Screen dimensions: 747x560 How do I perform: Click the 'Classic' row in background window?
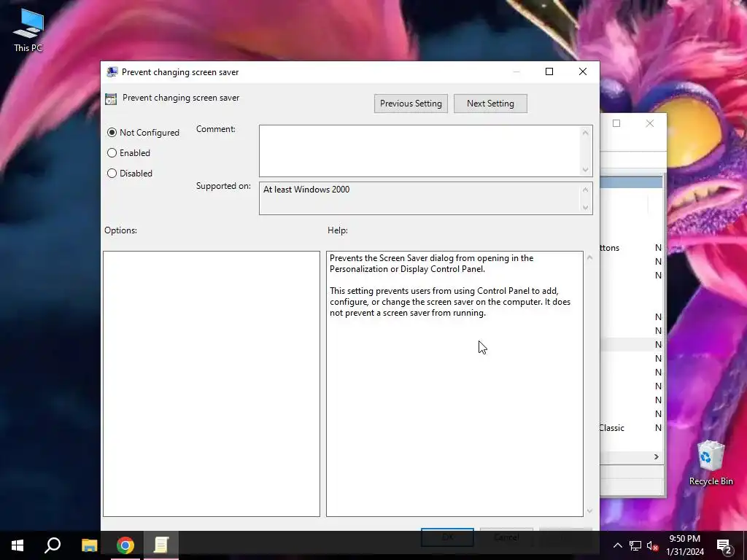pyautogui.click(x=630, y=427)
